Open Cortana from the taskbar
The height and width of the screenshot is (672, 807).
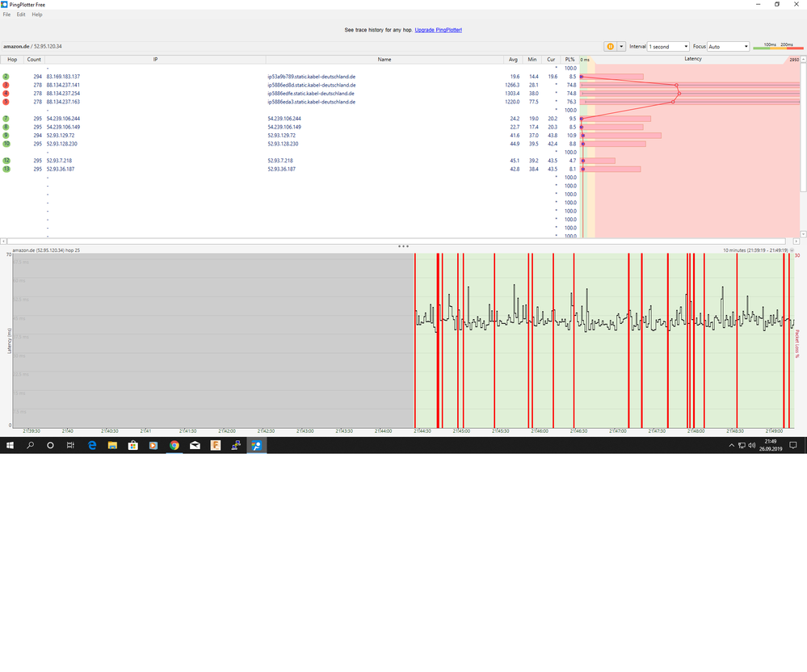(50, 446)
